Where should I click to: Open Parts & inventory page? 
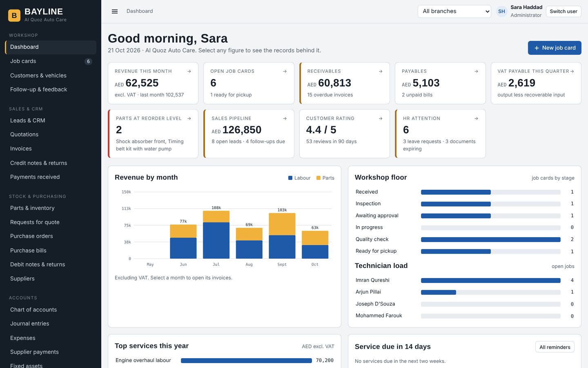(x=51, y=208)
